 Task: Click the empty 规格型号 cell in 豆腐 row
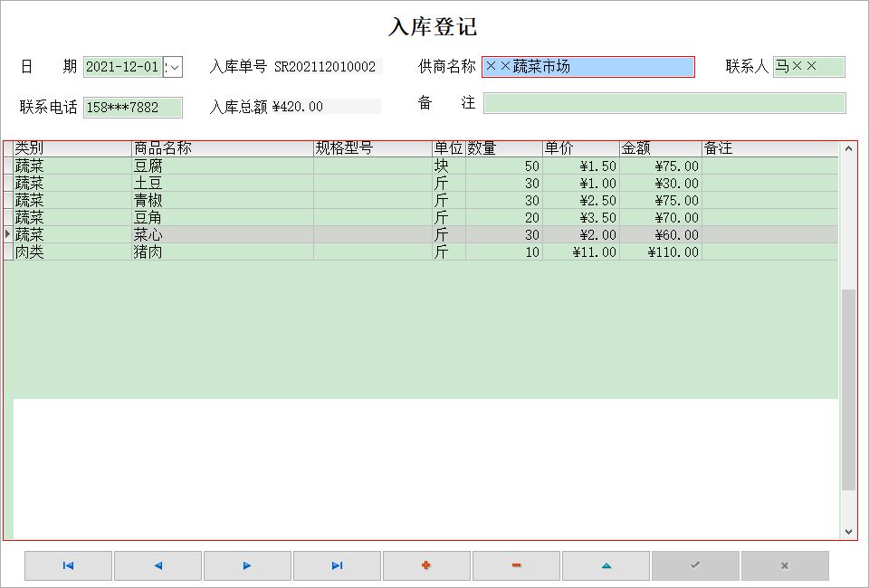pyautogui.click(x=372, y=166)
